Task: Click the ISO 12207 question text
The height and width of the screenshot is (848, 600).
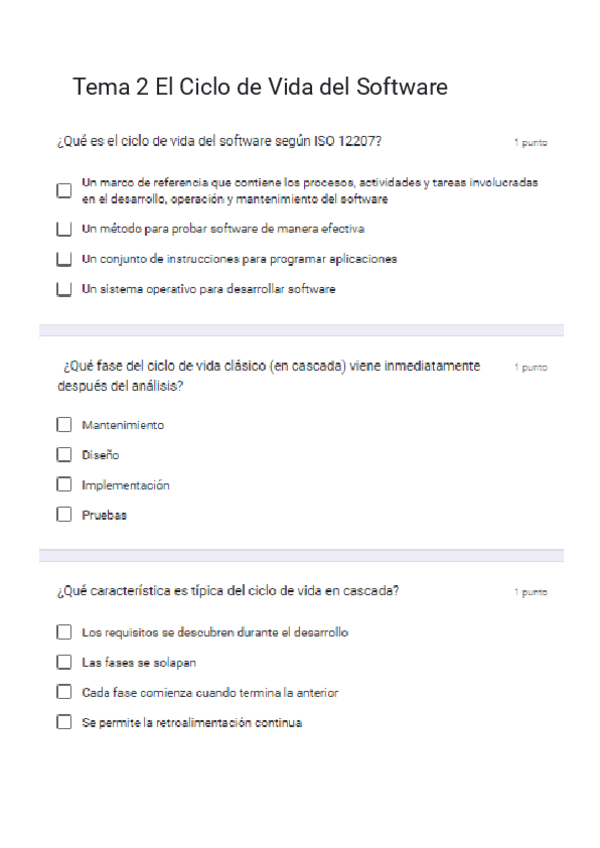Action: coord(218,142)
